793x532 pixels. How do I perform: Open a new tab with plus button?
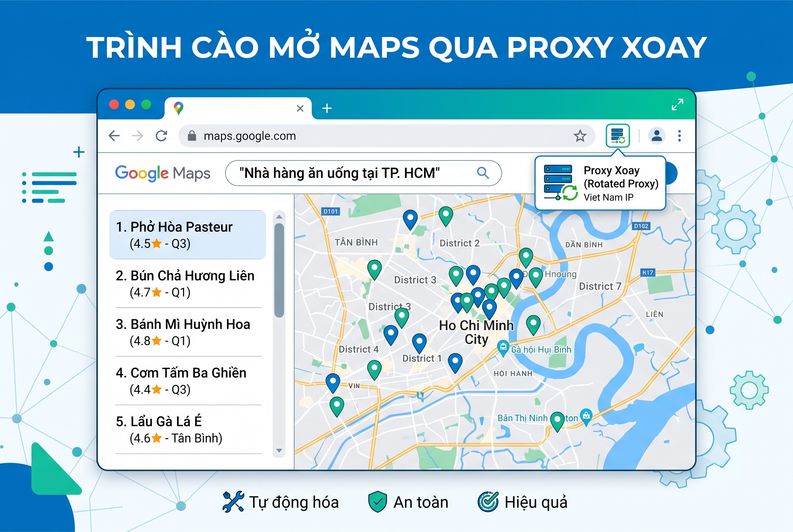[327, 108]
